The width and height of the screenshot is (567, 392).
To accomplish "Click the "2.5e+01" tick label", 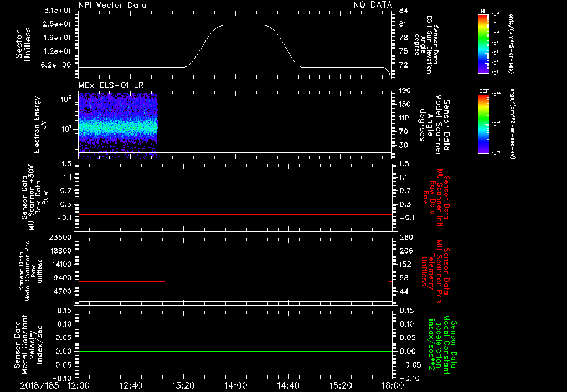I will coord(58,24).
